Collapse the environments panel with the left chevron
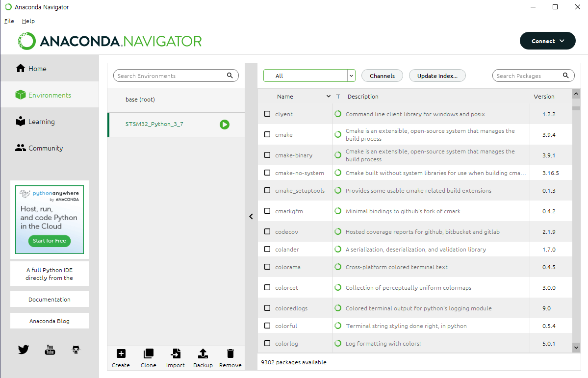Viewport: 588px width, 378px height. [251, 216]
